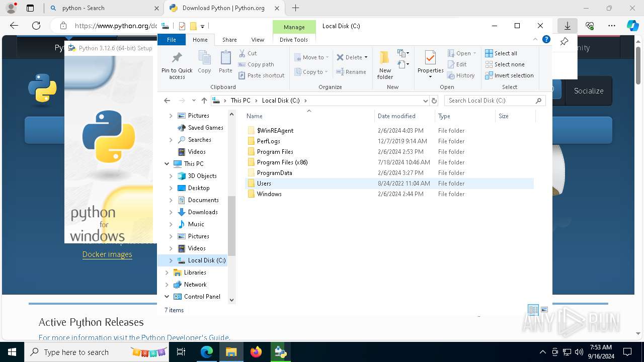Screen dimensions: 644x362
Task: Click Copy path in the ribbon
Action: coord(256,64)
